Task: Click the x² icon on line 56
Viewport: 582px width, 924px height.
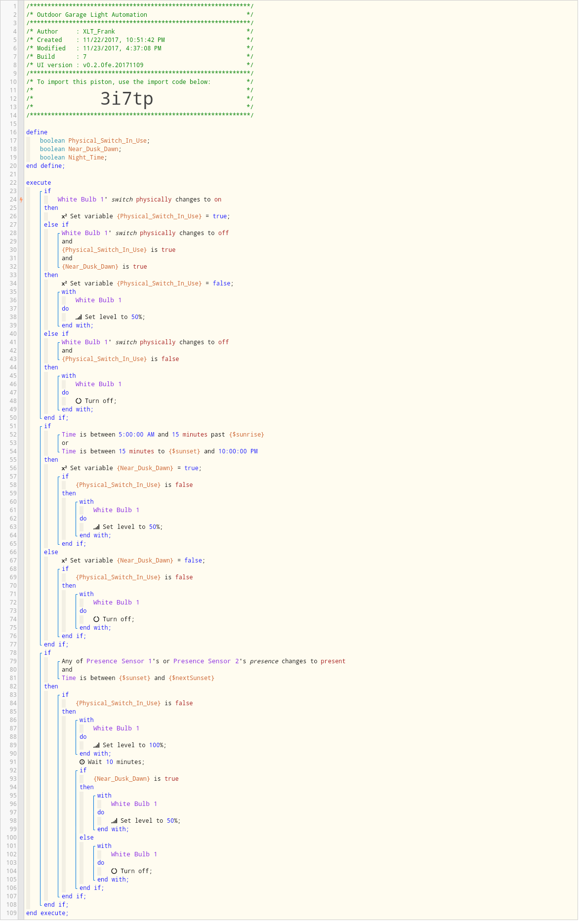Action: (64, 468)
